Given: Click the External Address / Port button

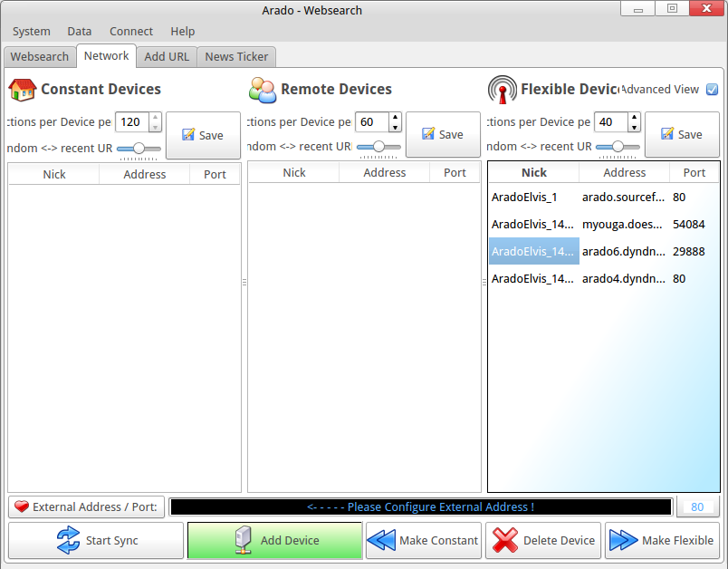Looking at the screenshot, I should click(86, 506).
